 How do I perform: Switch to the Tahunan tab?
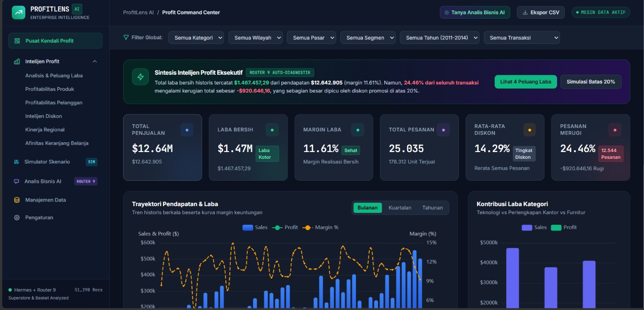click(432, 208)
